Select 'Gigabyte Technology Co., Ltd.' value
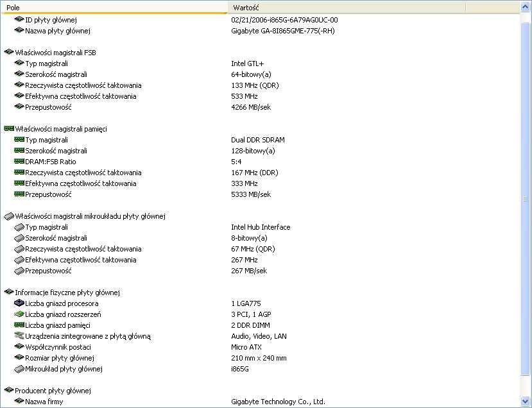 coord(278,402)
